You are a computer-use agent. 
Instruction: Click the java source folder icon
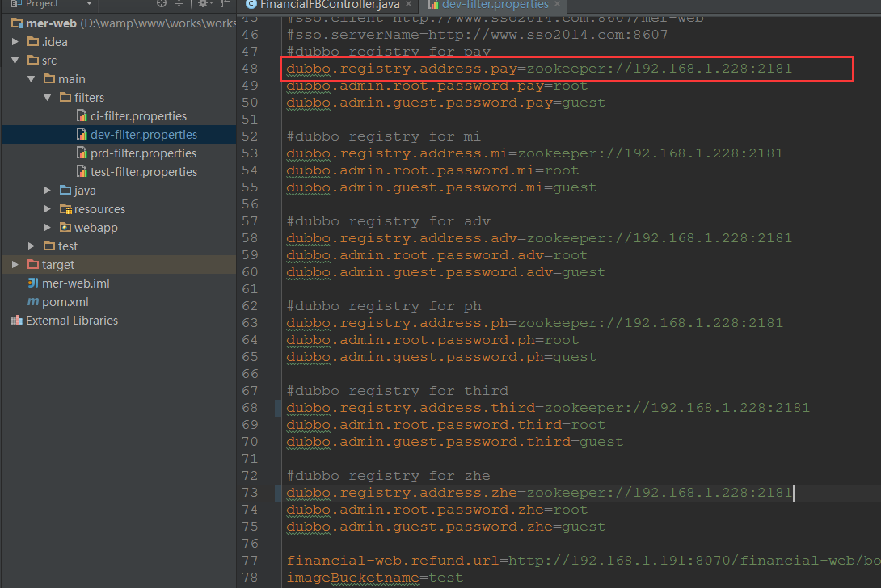pos(65,191)
